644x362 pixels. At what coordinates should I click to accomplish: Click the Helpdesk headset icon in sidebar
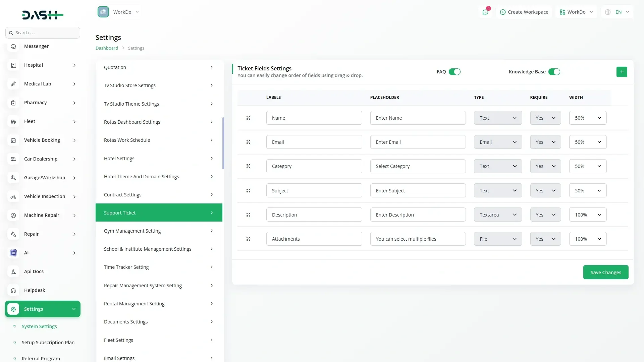tap(13, 290)
